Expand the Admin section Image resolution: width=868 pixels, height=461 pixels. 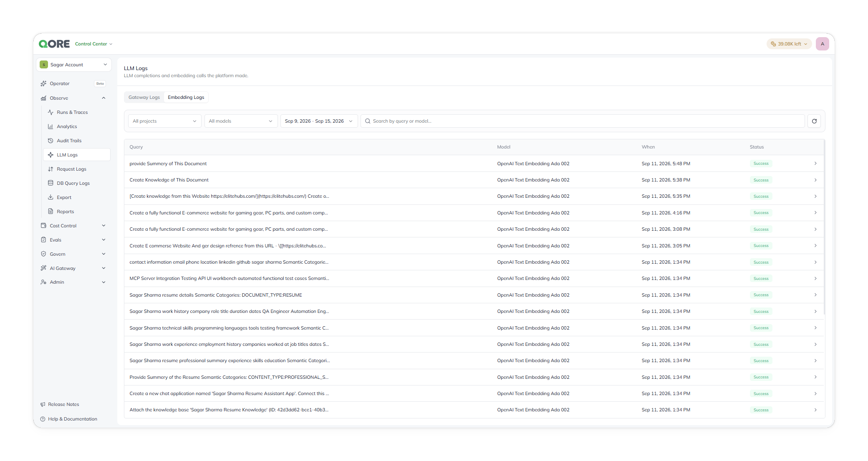point(103,282)
